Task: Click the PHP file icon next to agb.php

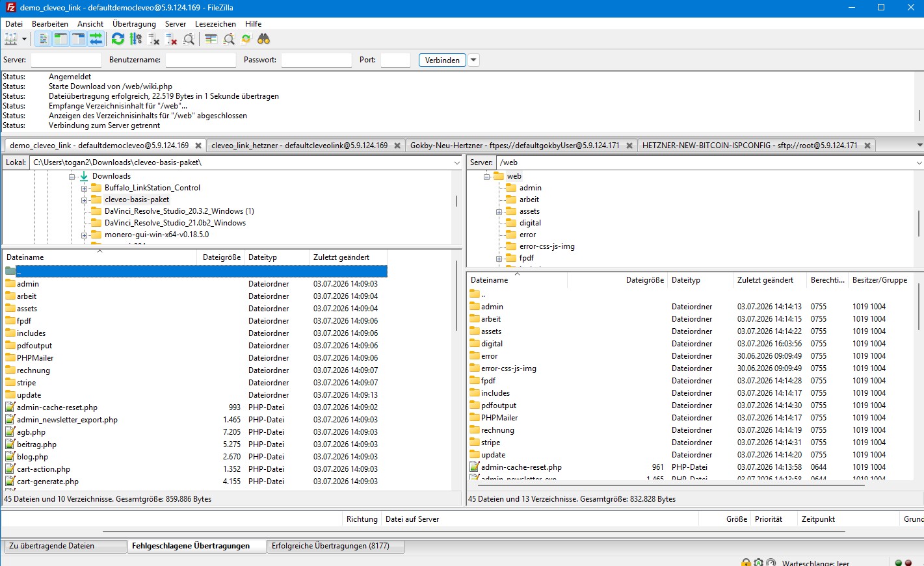Action: (10, 432)
